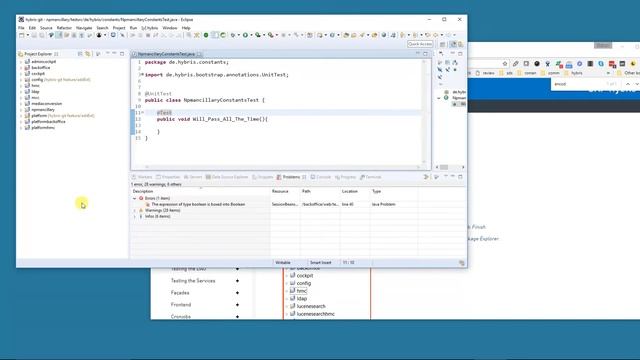Open the Refactor menu
Viewport: 640px width, 360px height.
pyautogui.click(x=64, y=28)
